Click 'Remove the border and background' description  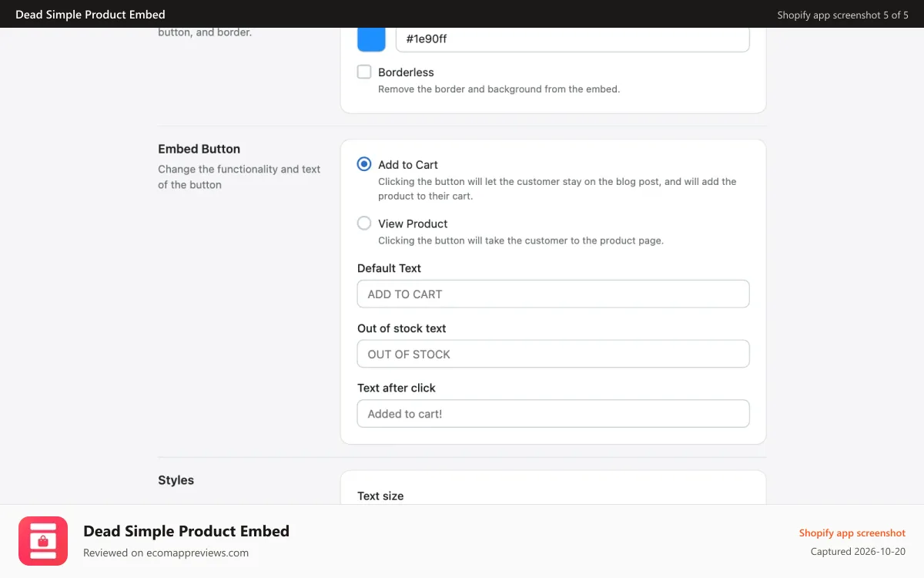pyautogui.click(x=499, y=89)
